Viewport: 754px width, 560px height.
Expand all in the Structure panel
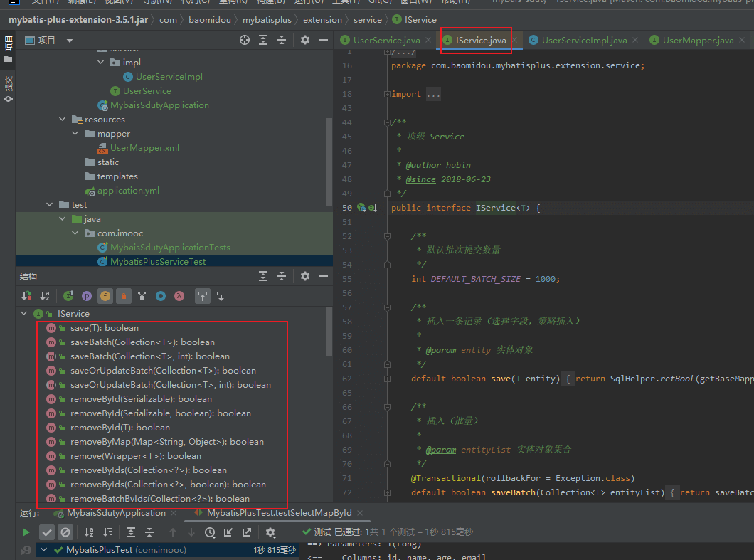point(263,276)
